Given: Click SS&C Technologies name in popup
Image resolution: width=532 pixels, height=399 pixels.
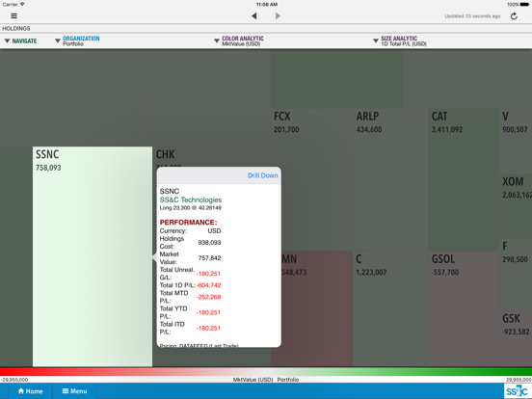Looking at the screenshot, I should pos(191,199).
